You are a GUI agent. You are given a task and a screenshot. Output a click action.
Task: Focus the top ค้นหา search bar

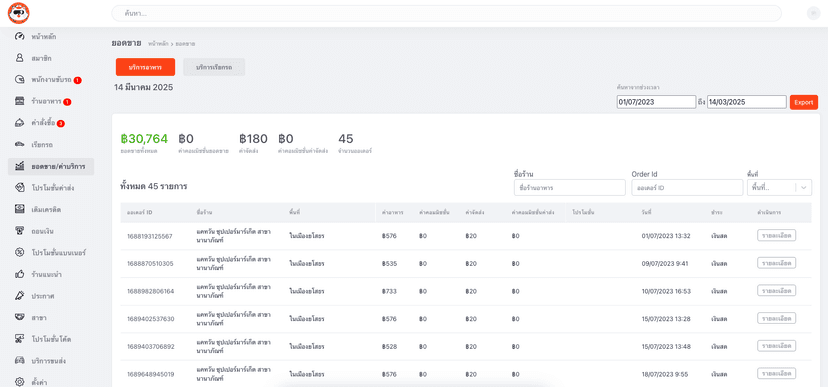point(446,13)
